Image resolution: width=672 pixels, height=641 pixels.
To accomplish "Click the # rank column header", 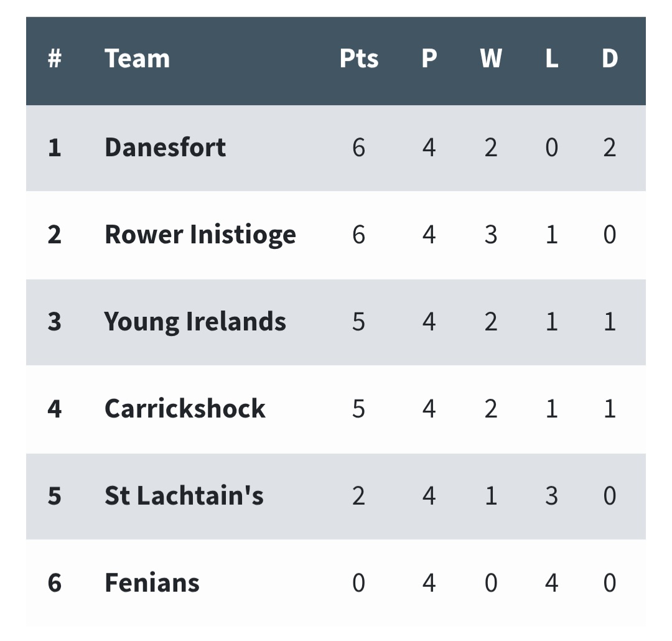I will coord(55,58).
